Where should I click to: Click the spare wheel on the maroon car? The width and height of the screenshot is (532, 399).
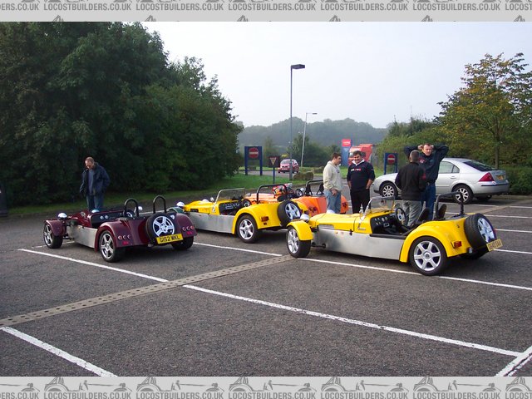(161, 225)
